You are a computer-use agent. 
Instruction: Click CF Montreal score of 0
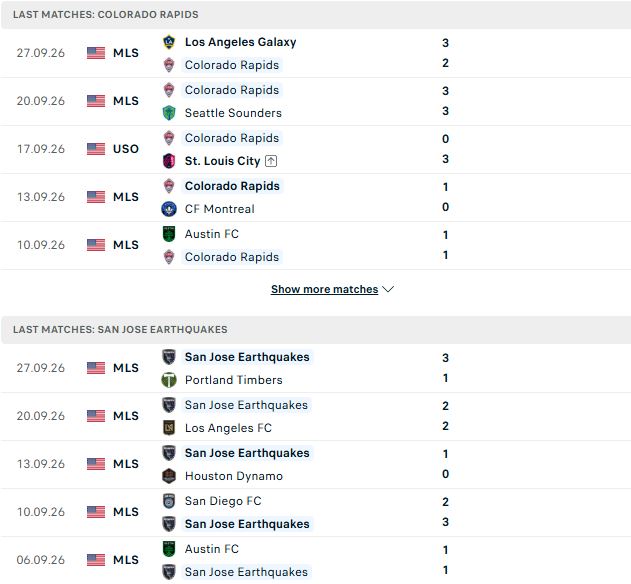pos(445,207)
